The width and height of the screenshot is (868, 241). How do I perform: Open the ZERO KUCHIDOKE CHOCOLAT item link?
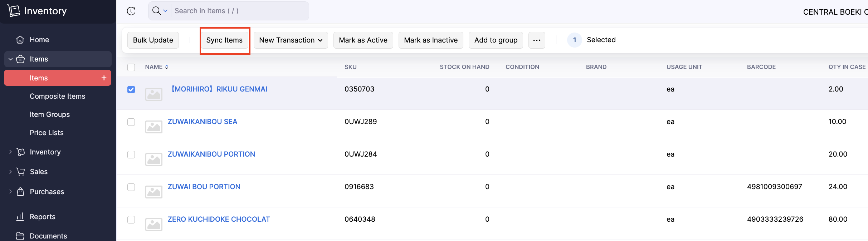click(x=219, y=219)
